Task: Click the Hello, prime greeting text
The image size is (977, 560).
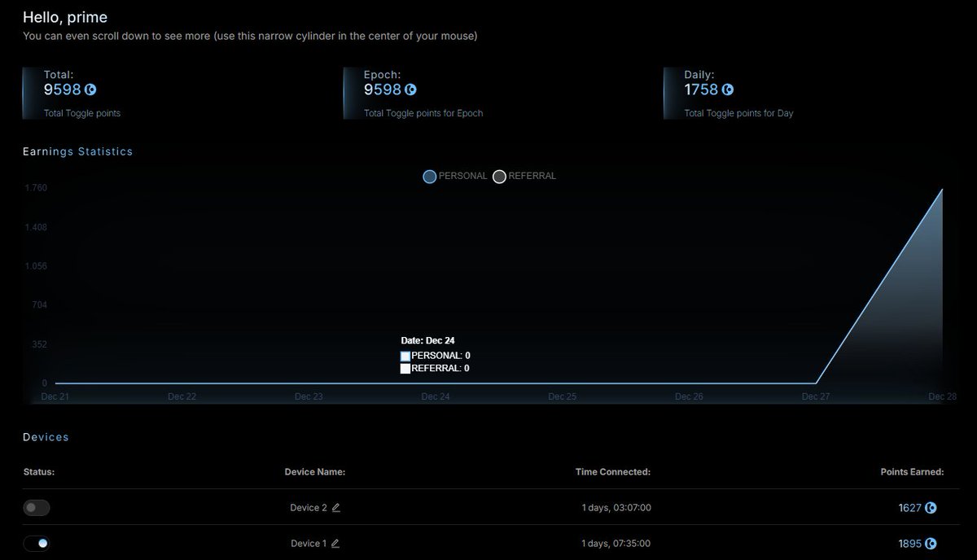Action: [65, 16]
